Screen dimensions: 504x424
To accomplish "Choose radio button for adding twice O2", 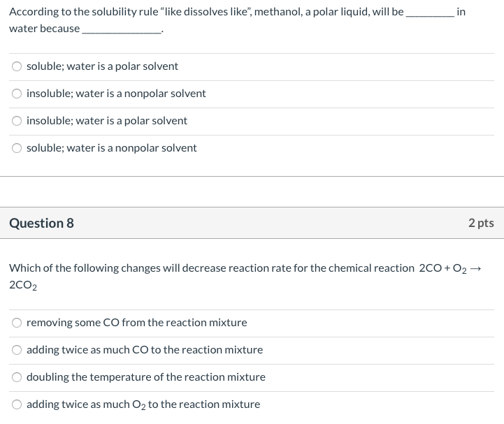I will click(x=17, y=404).
